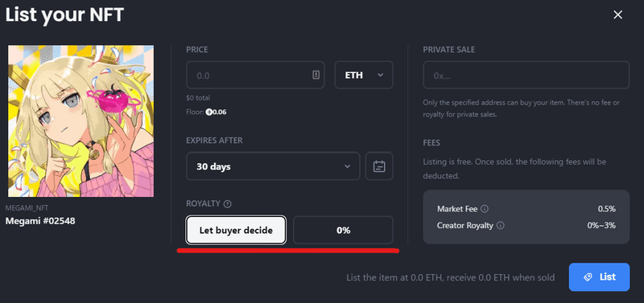This screenshot has height=303, width=644.
Task: Click the MEGAMI_NFT collection name
Action: click(x=25, y=208)
